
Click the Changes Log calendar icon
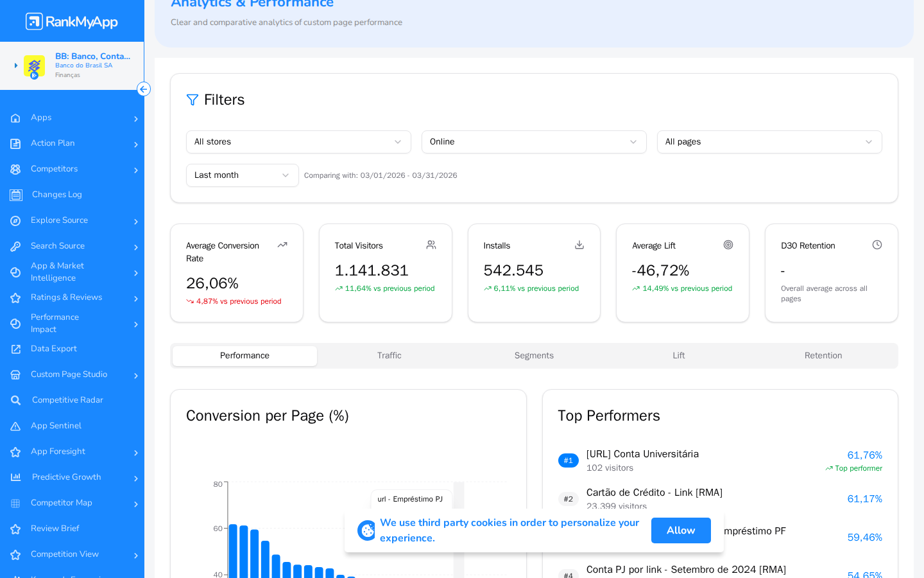16,195
